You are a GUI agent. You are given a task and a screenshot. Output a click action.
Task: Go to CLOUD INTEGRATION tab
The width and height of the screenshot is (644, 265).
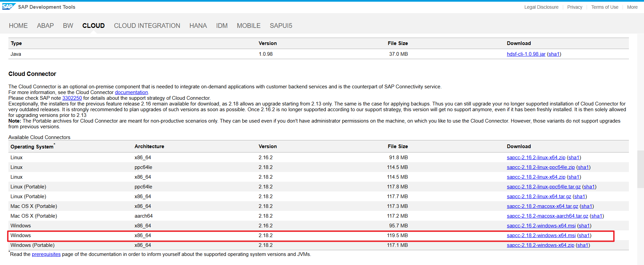pyautogui.click(x=147, y=26)
